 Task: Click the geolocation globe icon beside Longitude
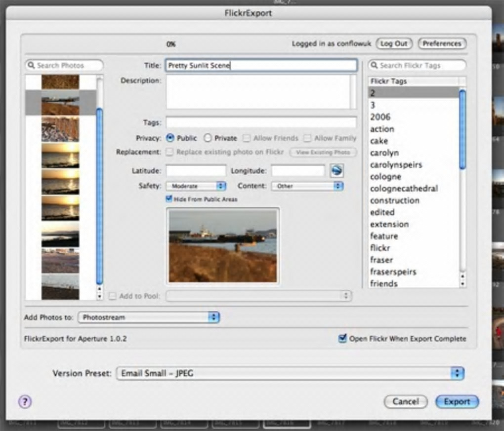point(336,171)
